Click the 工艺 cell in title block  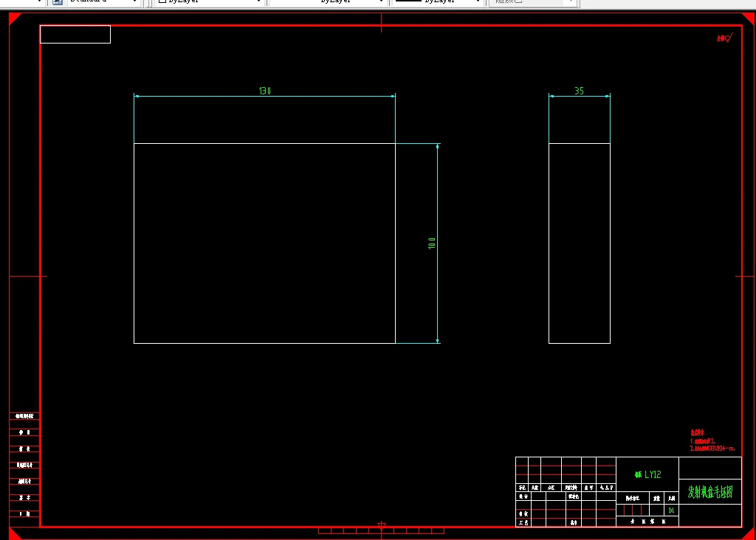[x=523, y=522]
